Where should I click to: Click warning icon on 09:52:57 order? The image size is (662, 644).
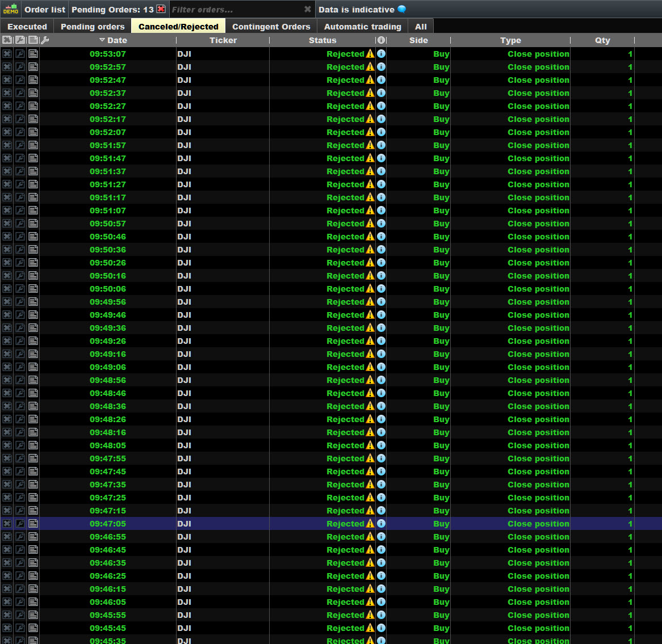point(370,67)
